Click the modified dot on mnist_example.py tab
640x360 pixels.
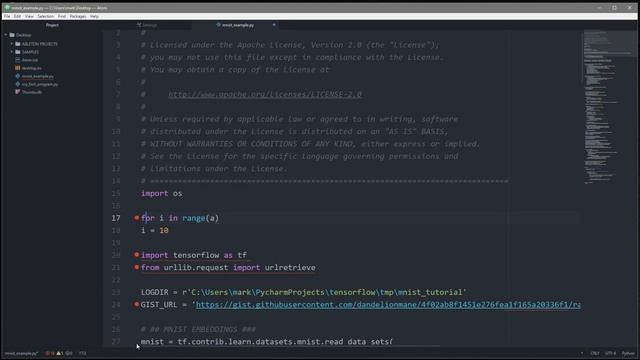274,25
